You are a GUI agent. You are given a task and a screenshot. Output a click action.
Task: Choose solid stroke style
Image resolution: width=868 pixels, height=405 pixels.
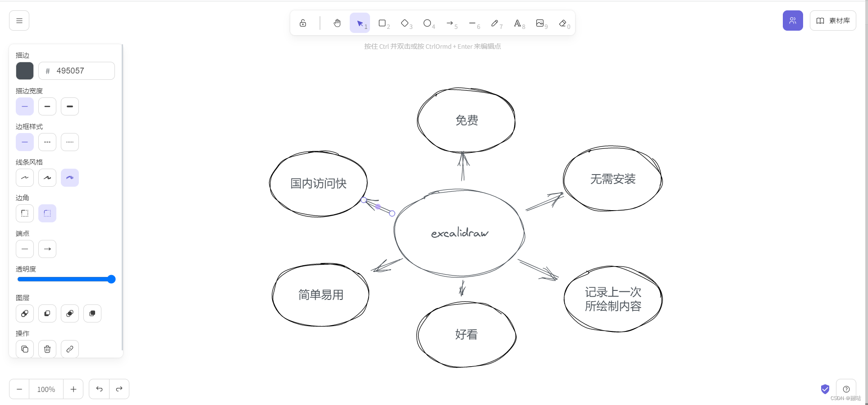point(25,142)
